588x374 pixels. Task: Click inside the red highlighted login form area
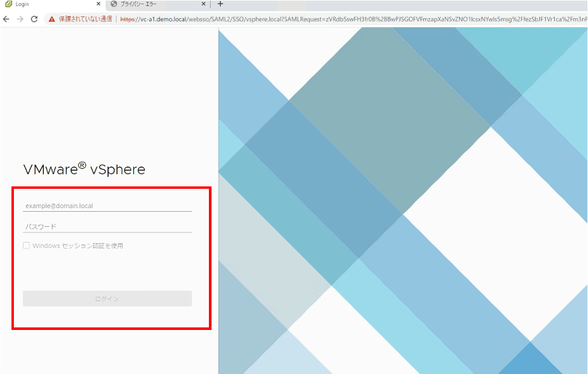pos(107,268)
